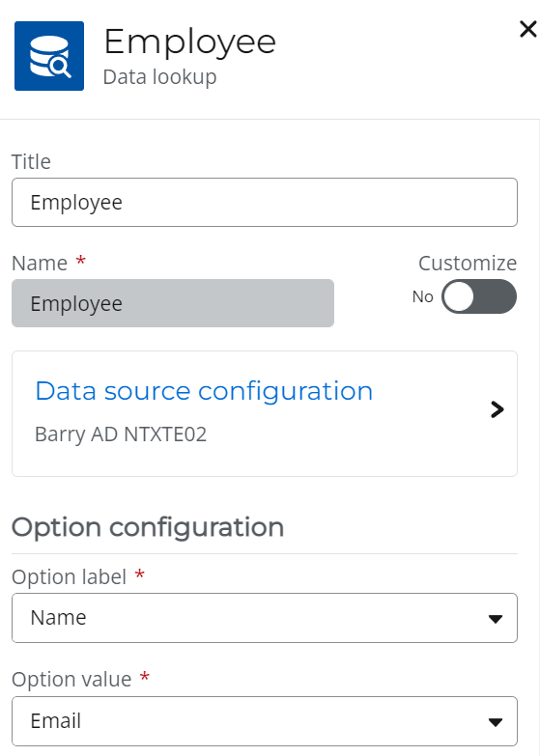Click the Customize label above the switch
Viewport: 540px width, 756px height.
click(468, 264)
